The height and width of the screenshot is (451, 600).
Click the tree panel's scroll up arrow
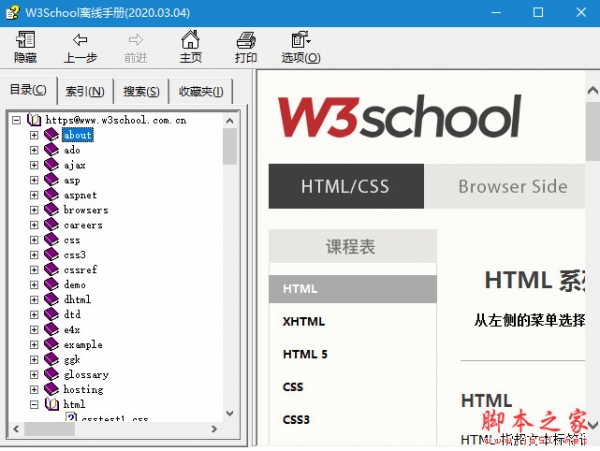[230, 120]
